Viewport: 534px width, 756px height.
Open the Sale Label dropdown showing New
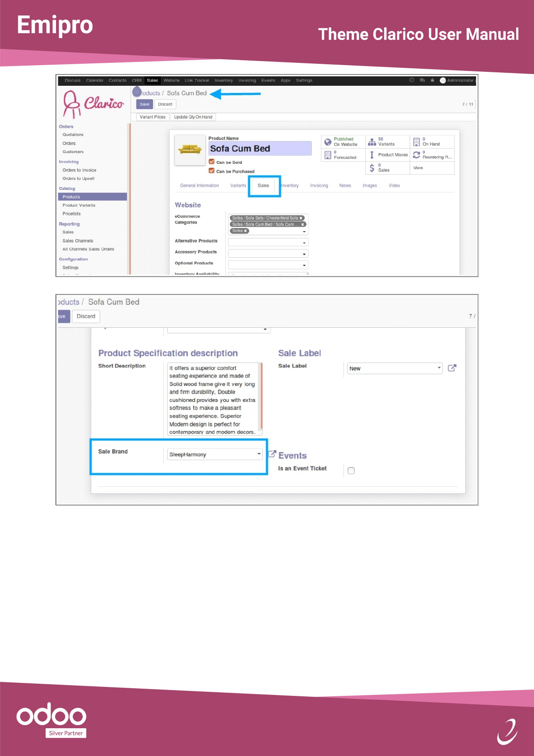coord(395,368)
